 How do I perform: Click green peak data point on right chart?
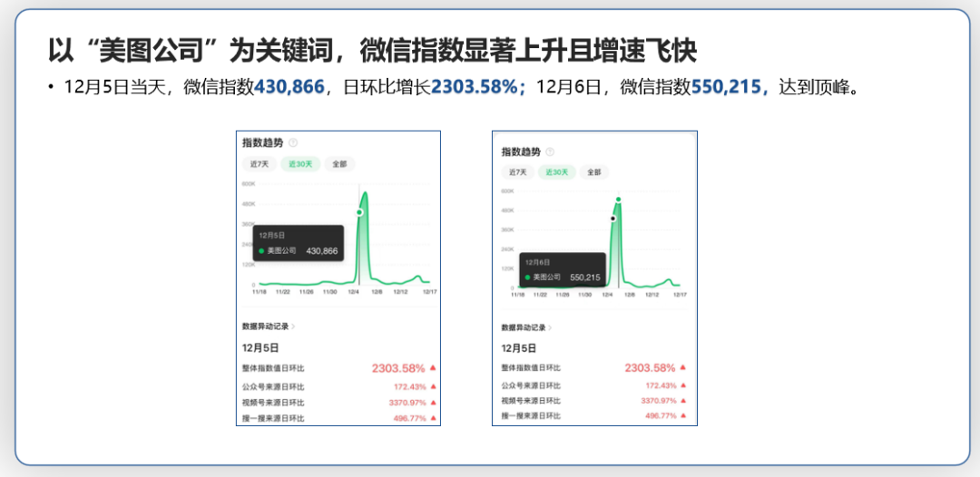click(x=618, y=200)
